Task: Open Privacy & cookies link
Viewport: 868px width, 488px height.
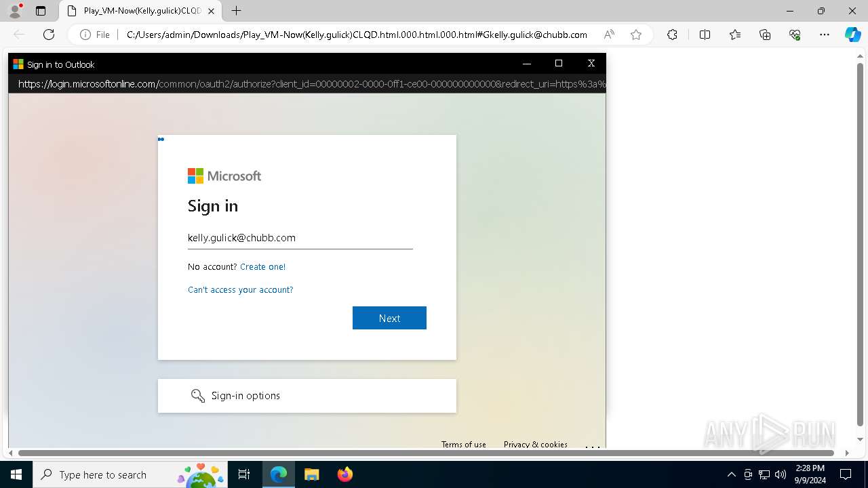Action: 536,445
